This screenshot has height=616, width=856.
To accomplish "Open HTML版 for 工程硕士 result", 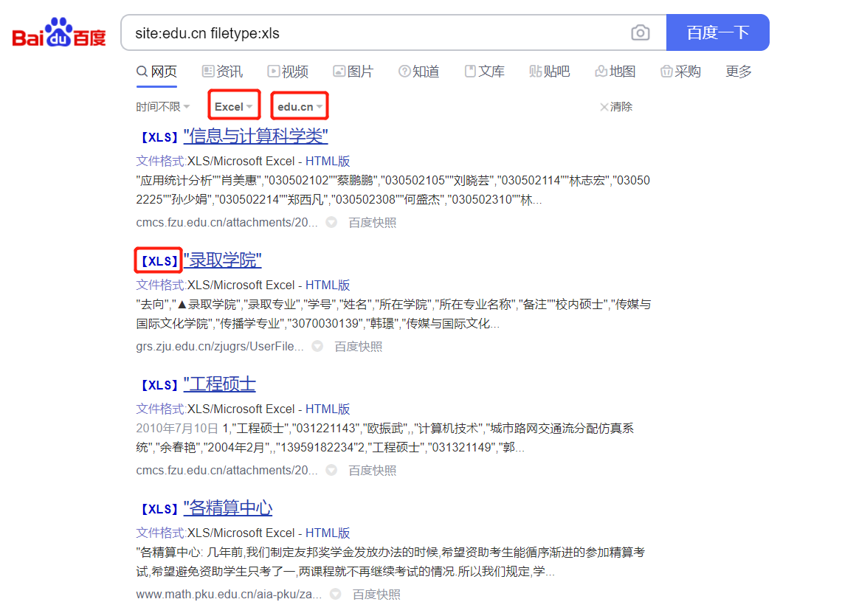I will click(x=328, y=409).
